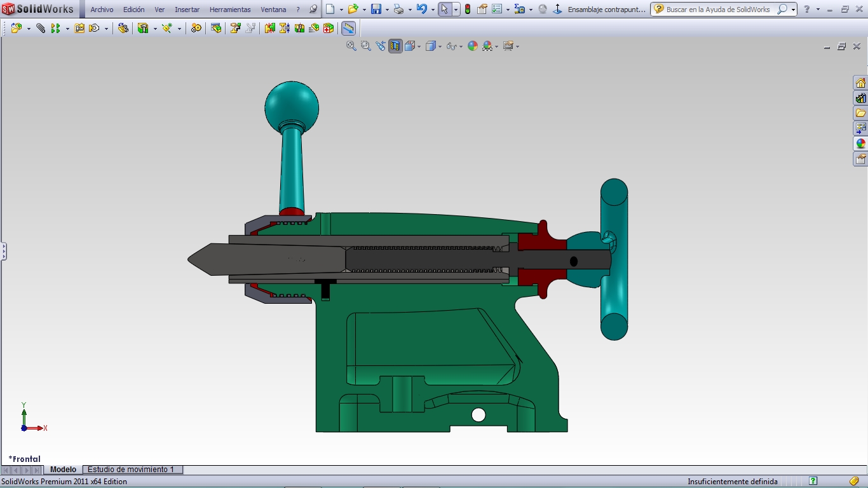This screenshot has width=868, height=488.
Task: Click the Undo arrow icon
Action: pyautogui.click(x=421, y=10)
